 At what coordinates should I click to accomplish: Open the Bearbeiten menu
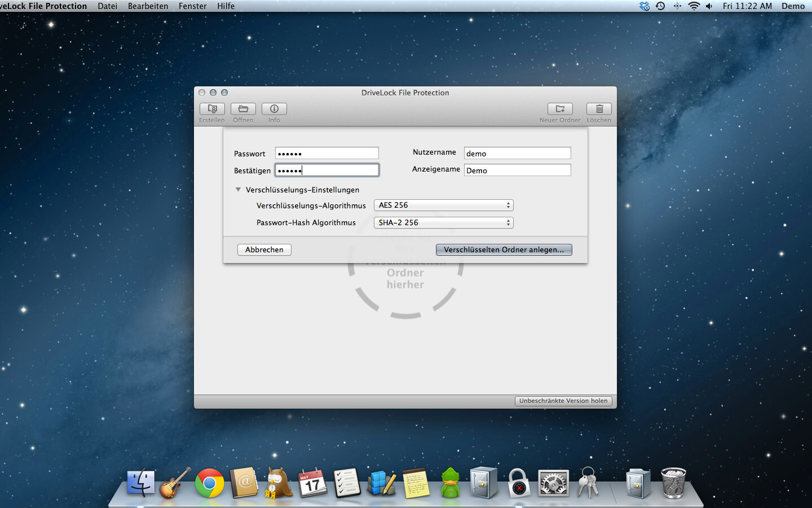[148, 6]
